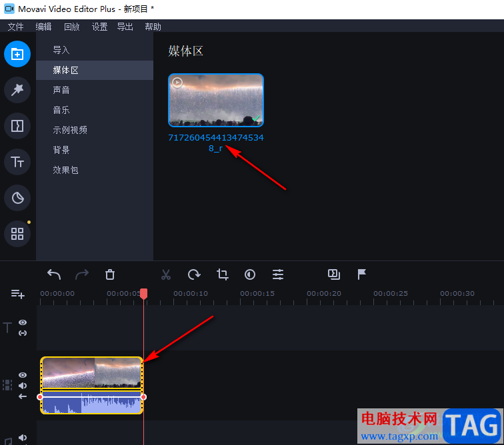Select 示例视频 in the side list
504x445 pixels.
[95, 130]
